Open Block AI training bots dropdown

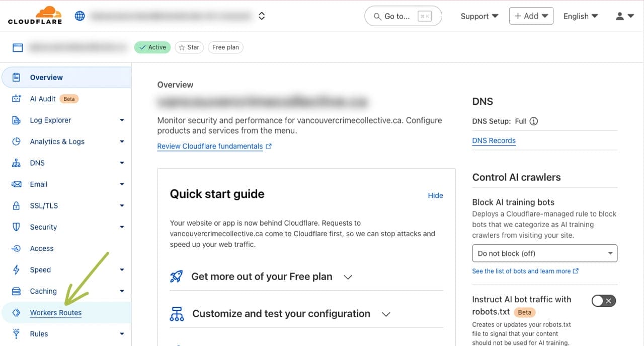point(544,253)
